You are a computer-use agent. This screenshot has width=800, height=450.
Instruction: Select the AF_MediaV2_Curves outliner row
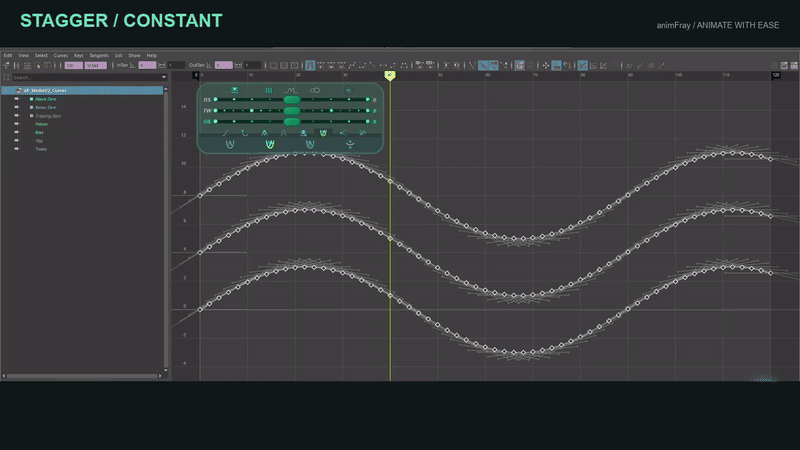82,90
